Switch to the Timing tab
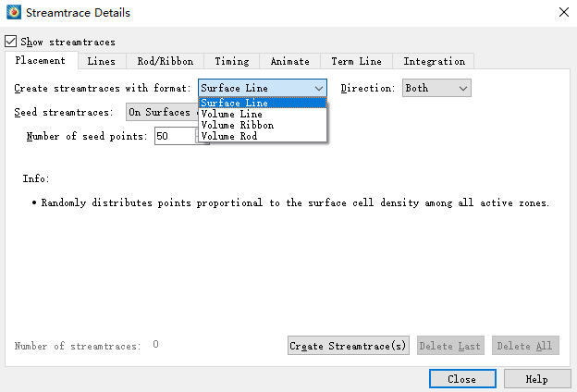This screenshot has width=577, height=392. 231,61
